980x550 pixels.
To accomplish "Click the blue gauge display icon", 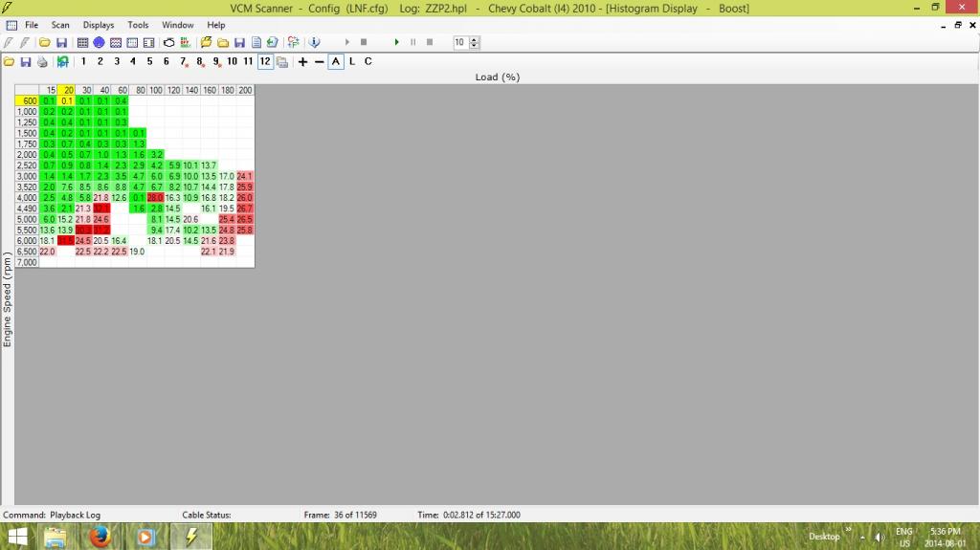I will (x=99, y=43).
